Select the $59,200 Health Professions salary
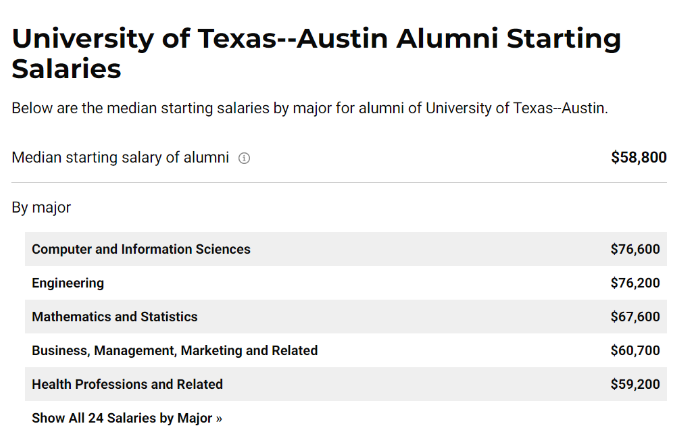The width and height of the screenshot is (683, 445). (x=635, y=384)
